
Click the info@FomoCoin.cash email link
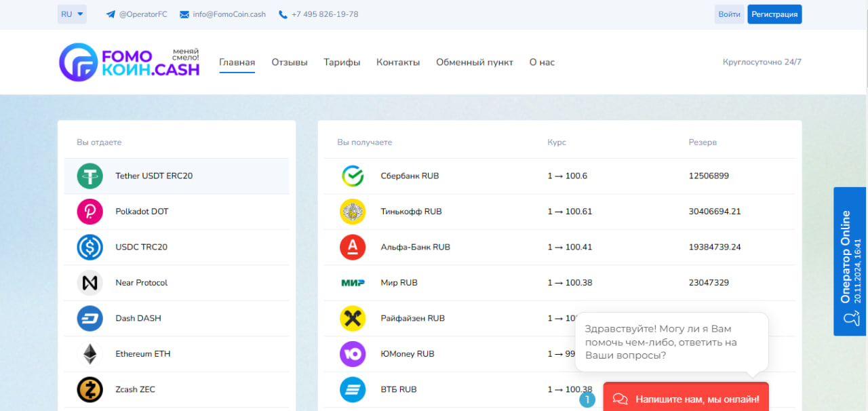tap(222, 14)
